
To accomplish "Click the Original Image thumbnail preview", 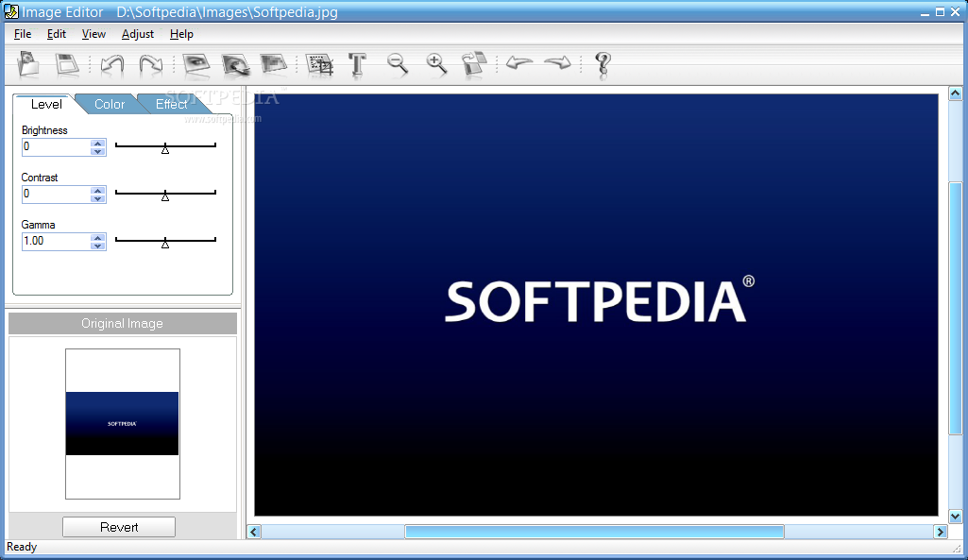I will pyautogui.click(x=122, y=424).
